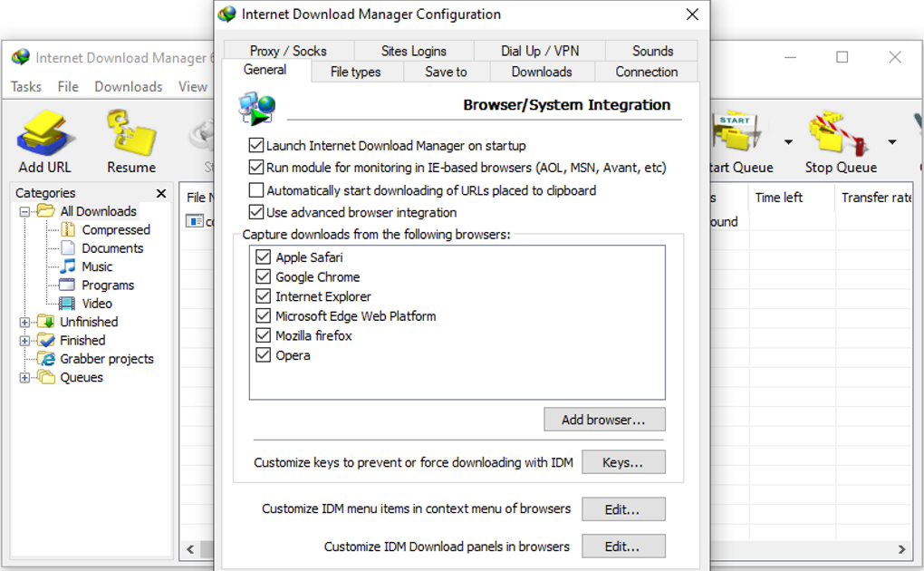Click the Queues folder icon

tap(46, 377)
